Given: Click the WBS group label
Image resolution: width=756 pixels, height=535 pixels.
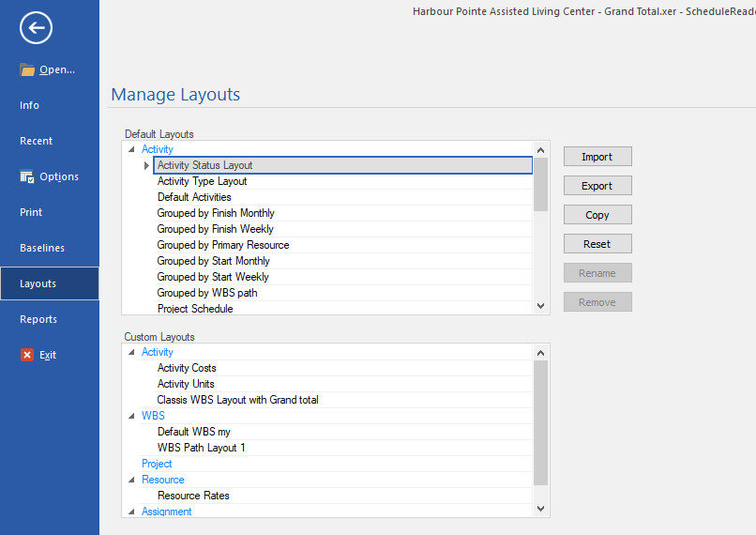Looking at the screenshot, I should (x=153, y=416).
